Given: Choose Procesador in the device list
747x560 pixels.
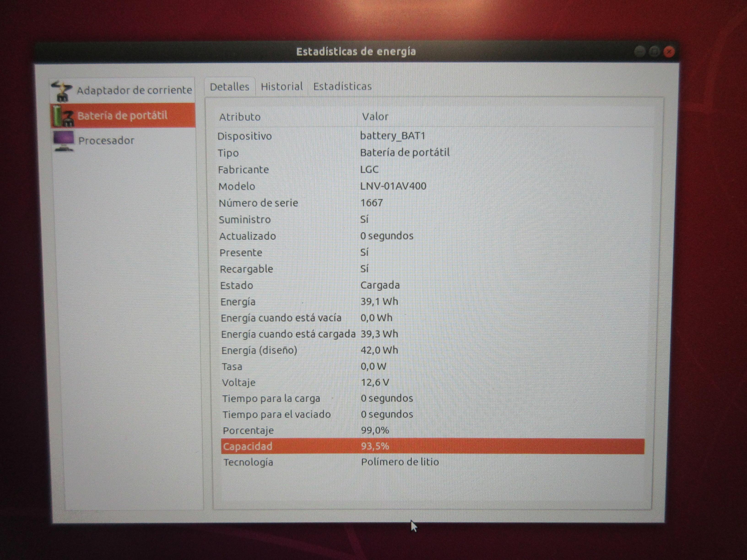Looking at the screenshot, I should 124,140.
